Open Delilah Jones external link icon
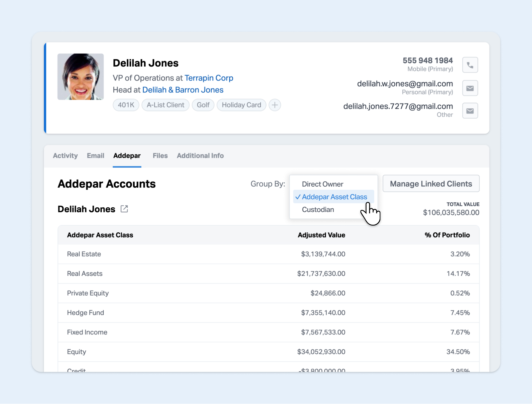 pyautogui.click(x=124, y=209)
